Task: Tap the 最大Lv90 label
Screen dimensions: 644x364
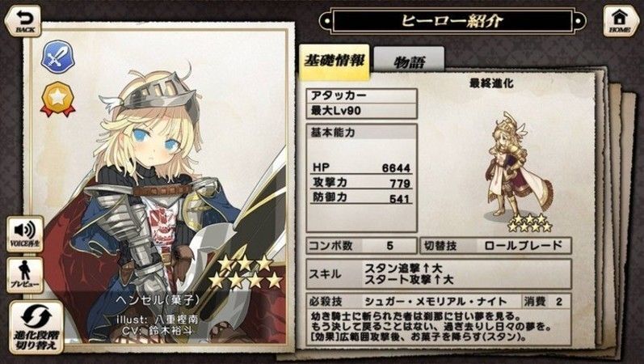Action: point(362,111)
